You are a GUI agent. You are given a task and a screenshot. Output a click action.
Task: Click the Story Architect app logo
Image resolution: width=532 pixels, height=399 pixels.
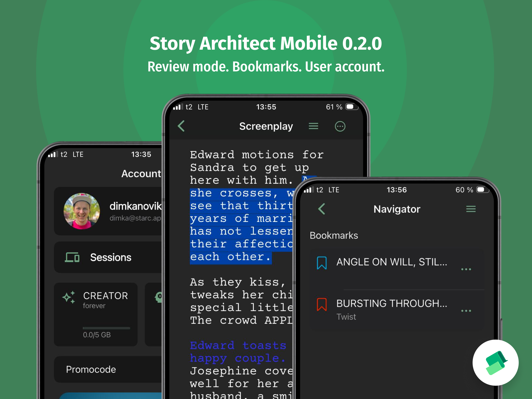tap(495, 363)
